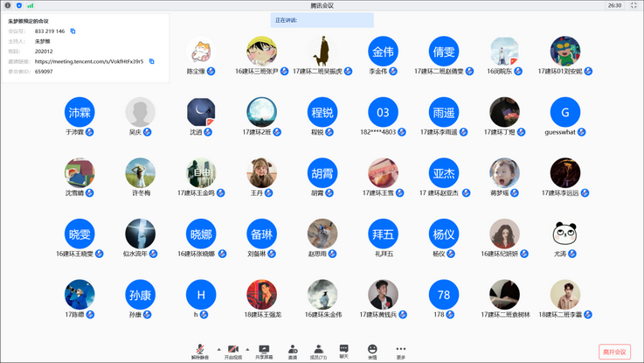Select the panda avatar participant 尤涛
The height and width of the screenshot is (363, 644).
pos(564,234)
